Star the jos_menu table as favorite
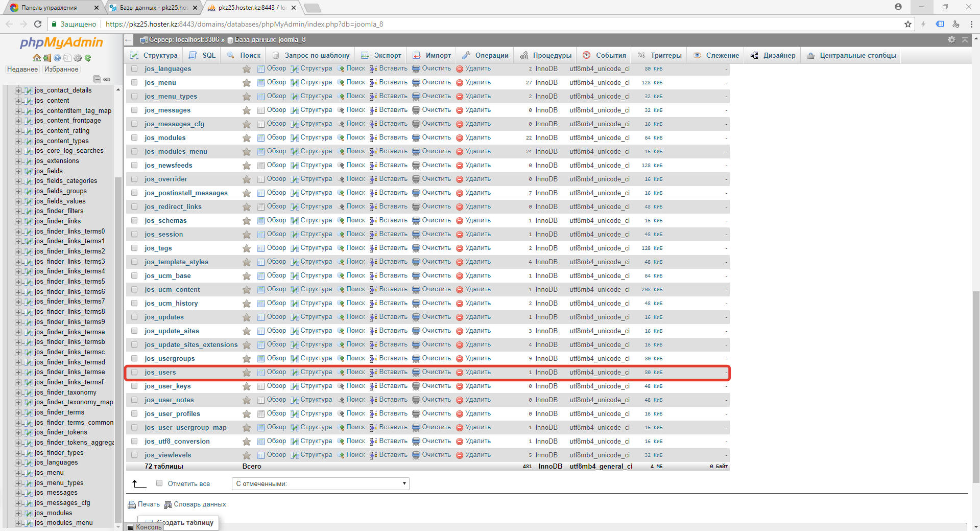This screenshot has height=531, width=980. tap(247, 83)
